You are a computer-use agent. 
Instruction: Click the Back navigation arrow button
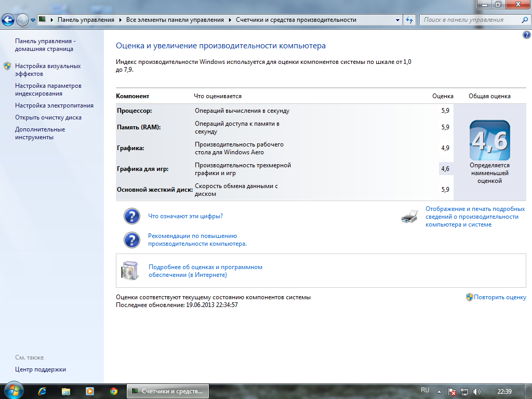point(8,20)
